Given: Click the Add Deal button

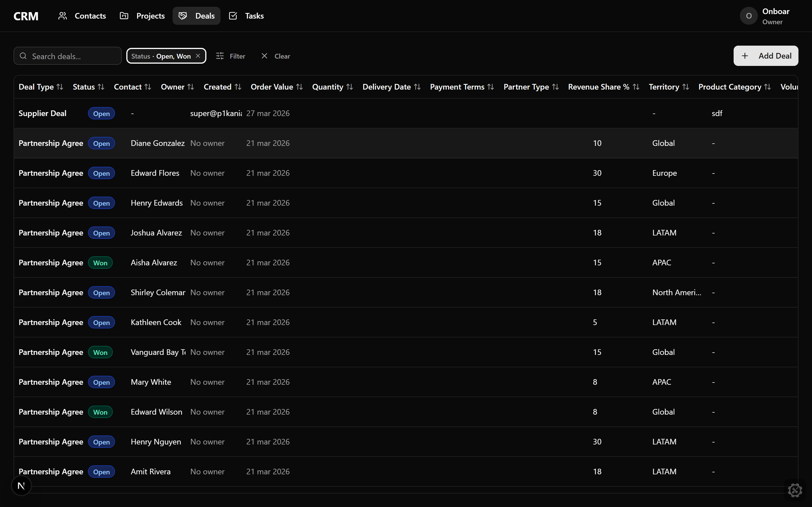Looking at the screenshot, I should tap(765, 56).
